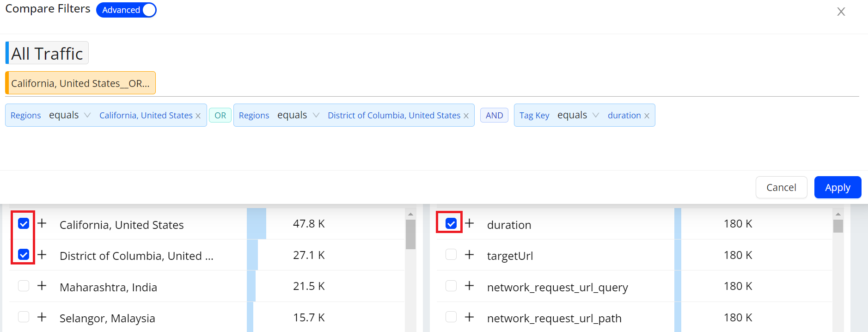Click plus icon beside Maharashtra, India
Screen dimensions: 868x332
coord(42,286)
